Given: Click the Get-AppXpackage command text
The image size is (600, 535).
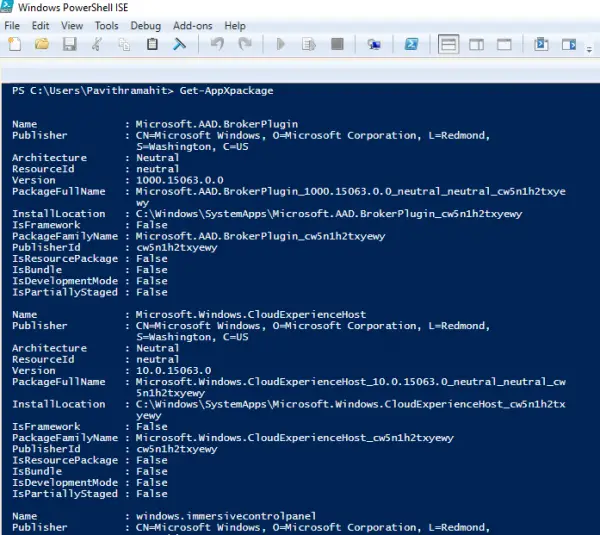Looking at the screenshot, I should click(227, 91).
